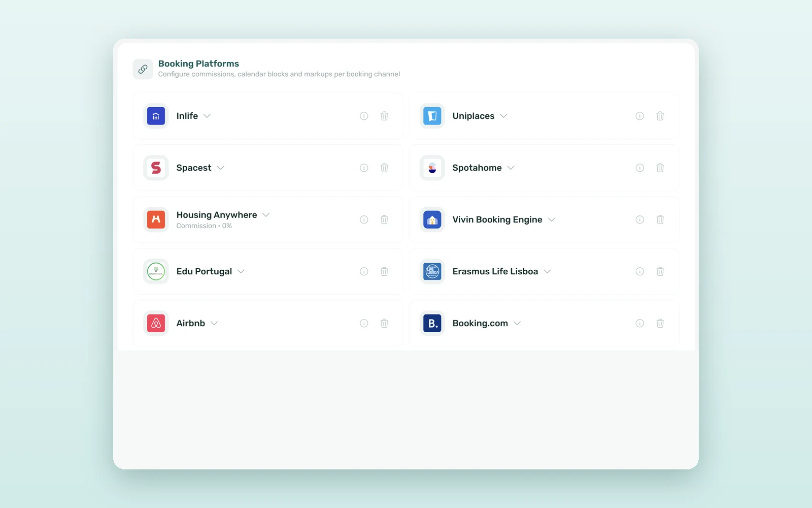
Task: Open Housing Anywhere info icon
Action: [x=364, y=219]
